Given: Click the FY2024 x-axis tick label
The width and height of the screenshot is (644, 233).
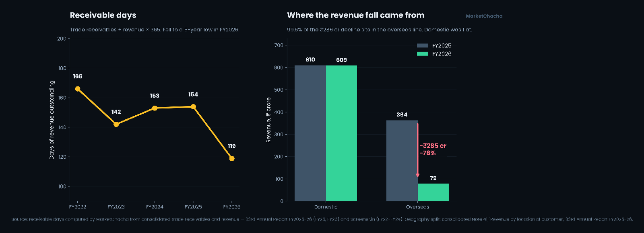Looking at the screenshot, I should [x=155, y=207].
